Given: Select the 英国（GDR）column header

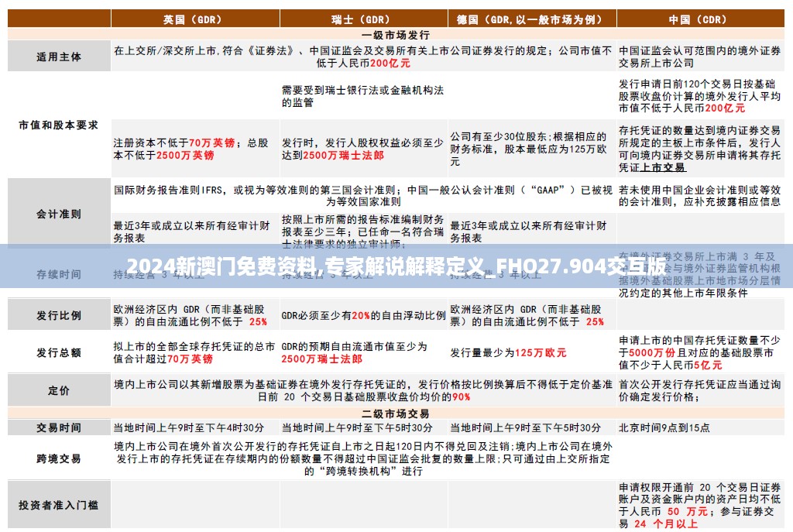Looking at the screenshot, I should pos(194,19).
